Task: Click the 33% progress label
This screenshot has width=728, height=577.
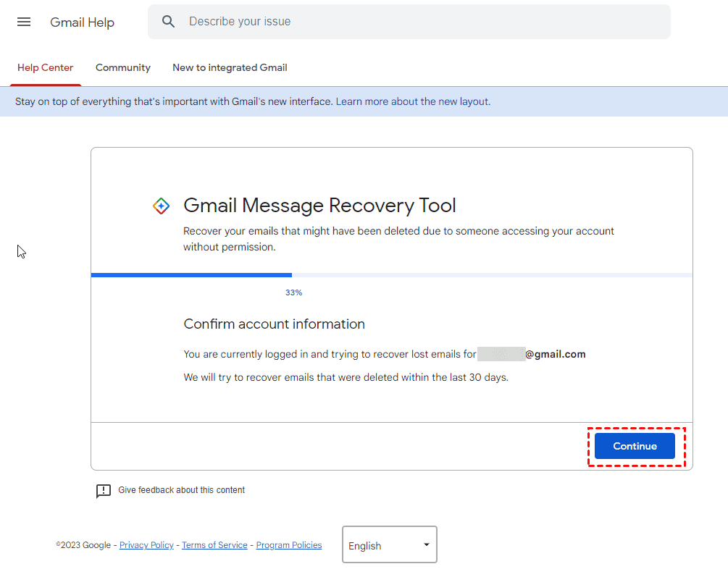Action: pos(293,292)
